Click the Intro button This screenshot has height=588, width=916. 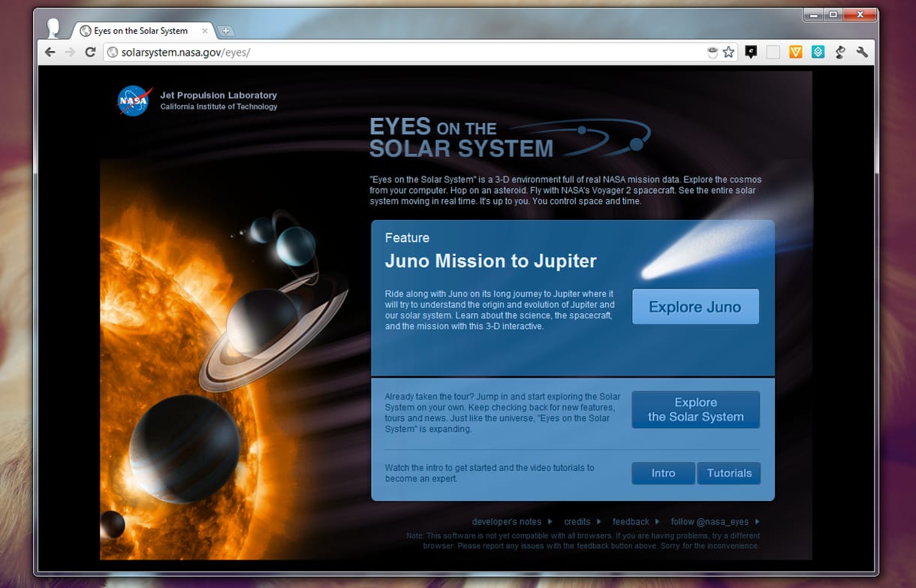(663, 473)
